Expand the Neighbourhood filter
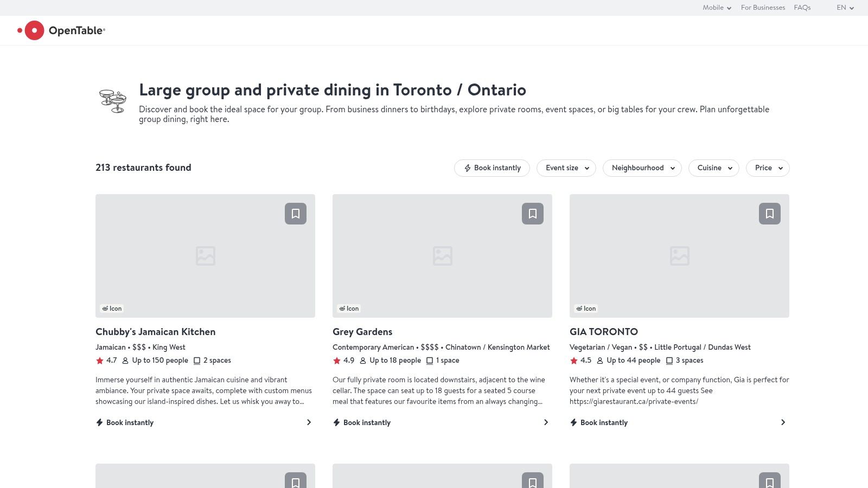 [642, 168]
